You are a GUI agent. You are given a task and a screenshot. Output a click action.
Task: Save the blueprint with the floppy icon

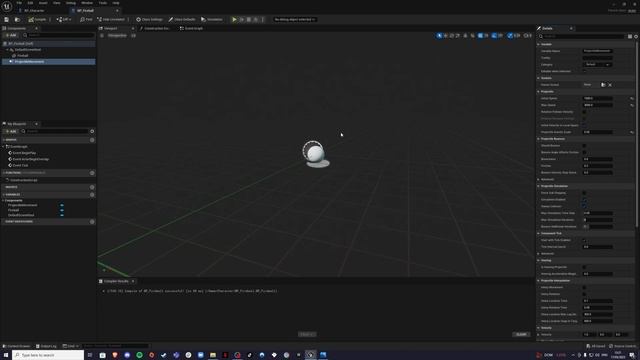pyautogui.click(x=7, y=20)
